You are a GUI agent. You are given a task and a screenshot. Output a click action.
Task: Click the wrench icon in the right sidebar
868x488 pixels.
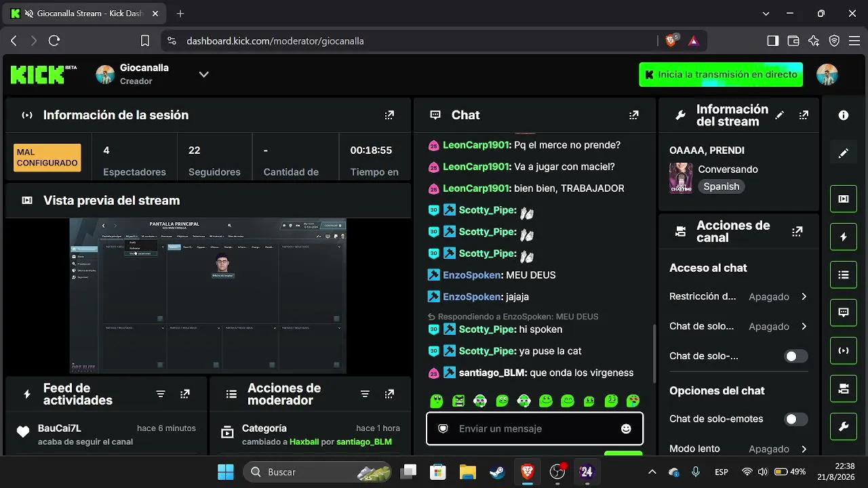844,426
